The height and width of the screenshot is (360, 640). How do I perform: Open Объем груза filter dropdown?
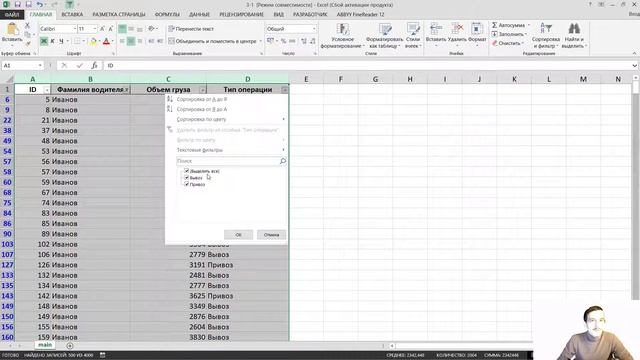pyautogui.click(x=202, y=90)
